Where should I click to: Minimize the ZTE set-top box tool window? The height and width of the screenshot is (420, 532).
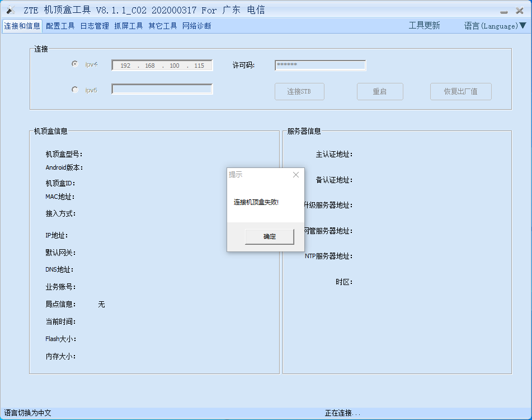point(504,12)
